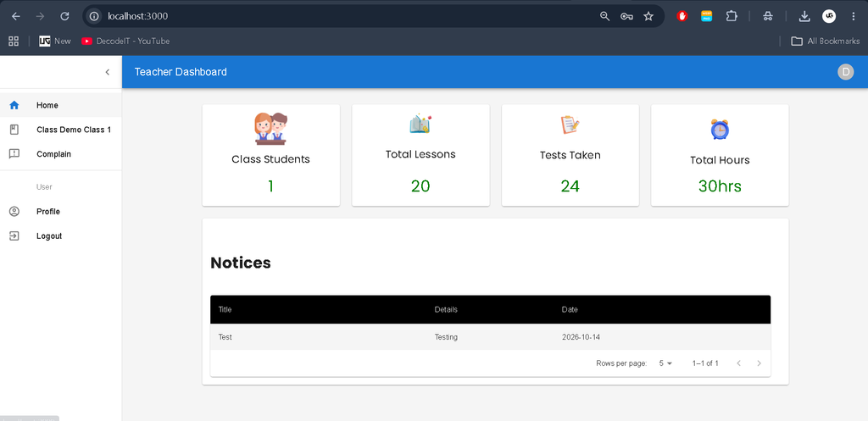868x421 pixels.
Task: Click the User section label in sidebar
Action: coord(44,187)
